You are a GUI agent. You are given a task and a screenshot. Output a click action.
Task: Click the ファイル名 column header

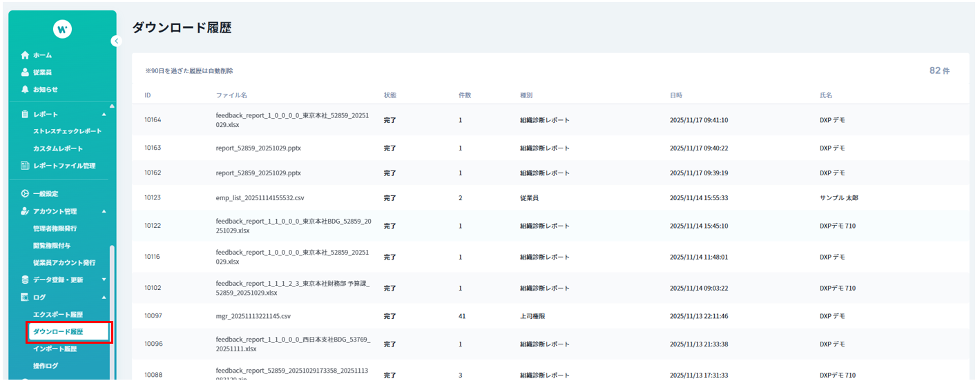(x=231, y=95)
